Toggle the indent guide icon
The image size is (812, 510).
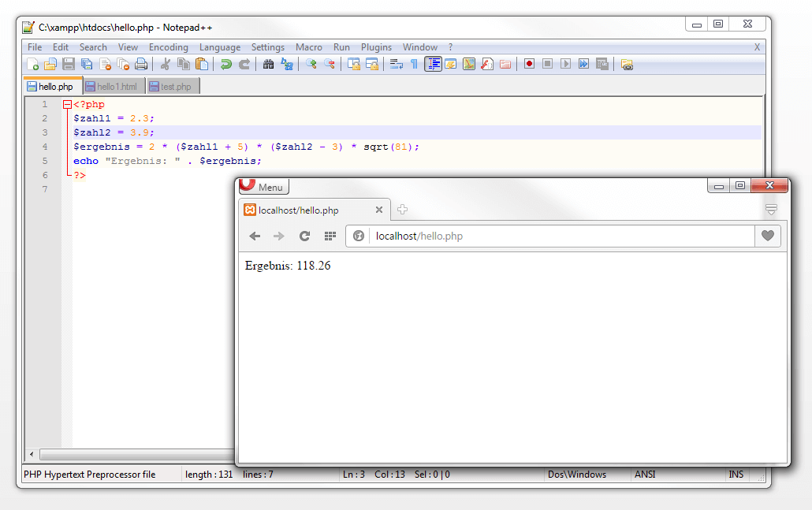pos(433,64)
